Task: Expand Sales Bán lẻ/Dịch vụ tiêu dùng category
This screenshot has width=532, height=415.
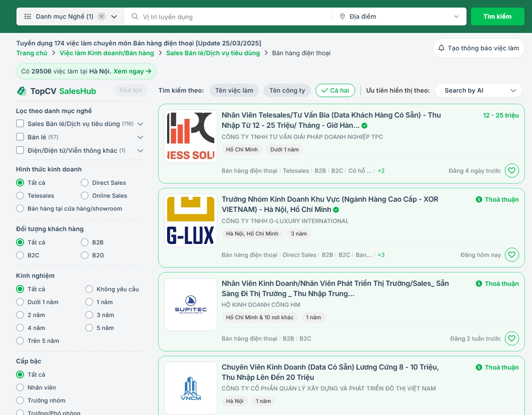Action: (x=140, y=124)
